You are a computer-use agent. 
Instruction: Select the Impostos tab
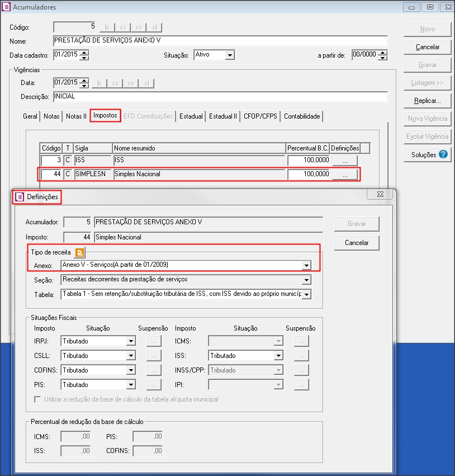tap(105, 116)
